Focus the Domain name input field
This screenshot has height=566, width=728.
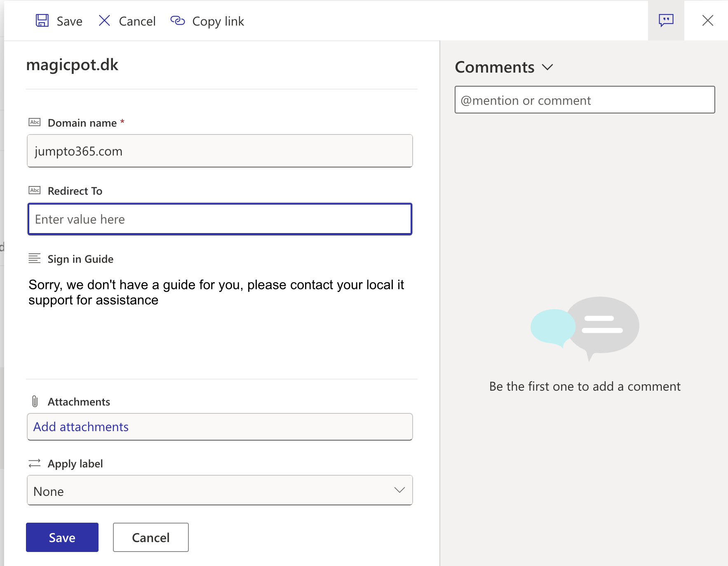pyautogui.click(x=220, y=151)
